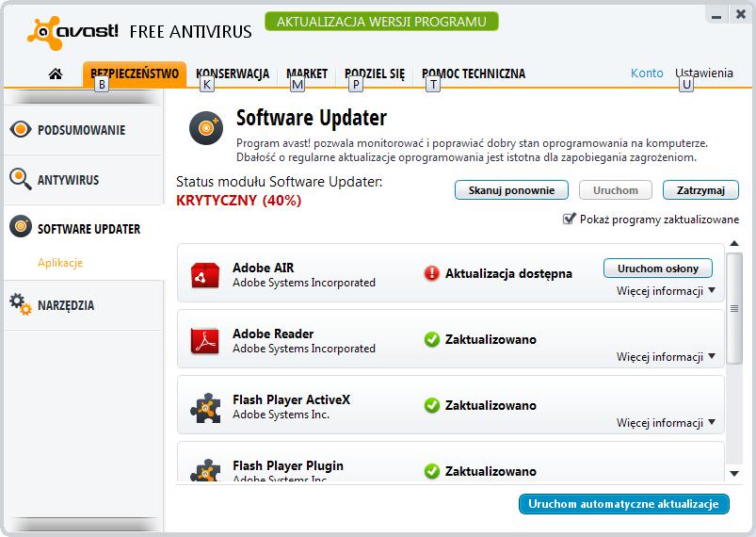Expand Więcej informacji for Adobe Reader
756x537 pixels.
click(666, 356)
